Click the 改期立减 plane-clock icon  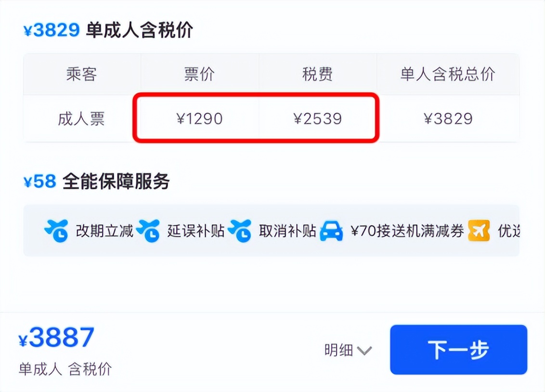click(56, 231)
